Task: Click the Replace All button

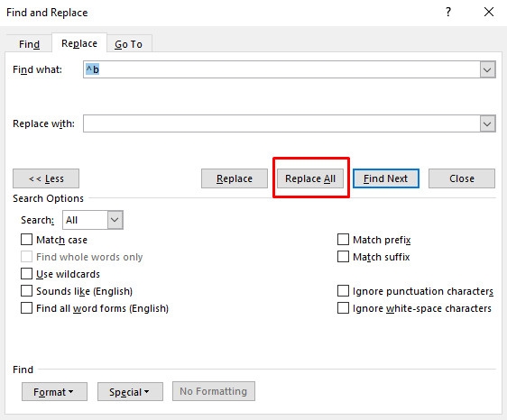Action: (310, 178)
